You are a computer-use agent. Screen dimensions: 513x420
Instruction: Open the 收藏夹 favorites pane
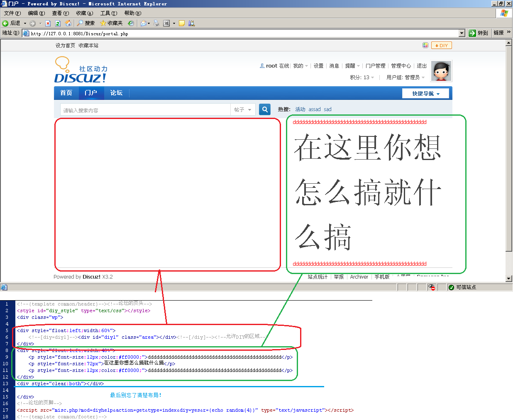coord(111,23)
